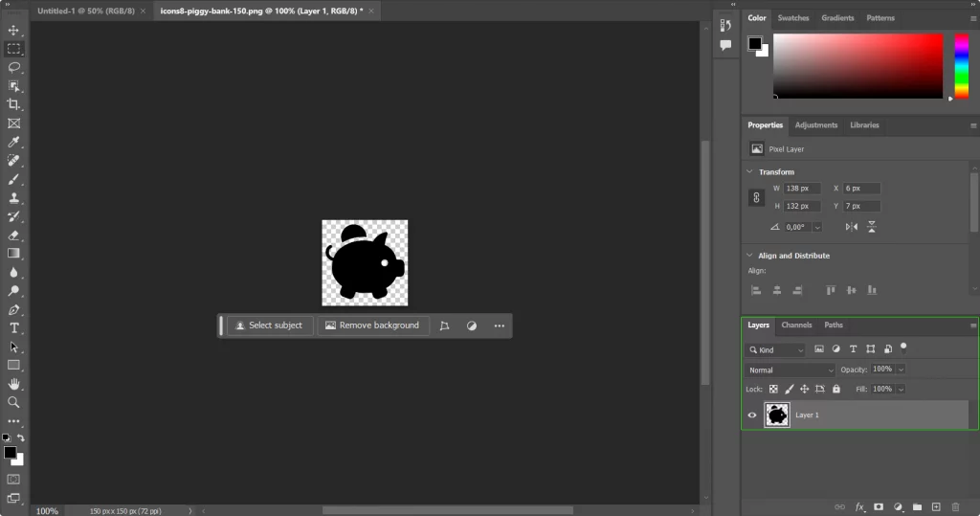Screen dimensions: 980x516
Task: Toggle Quick Mask mode
Action: [x=13, y=479]
